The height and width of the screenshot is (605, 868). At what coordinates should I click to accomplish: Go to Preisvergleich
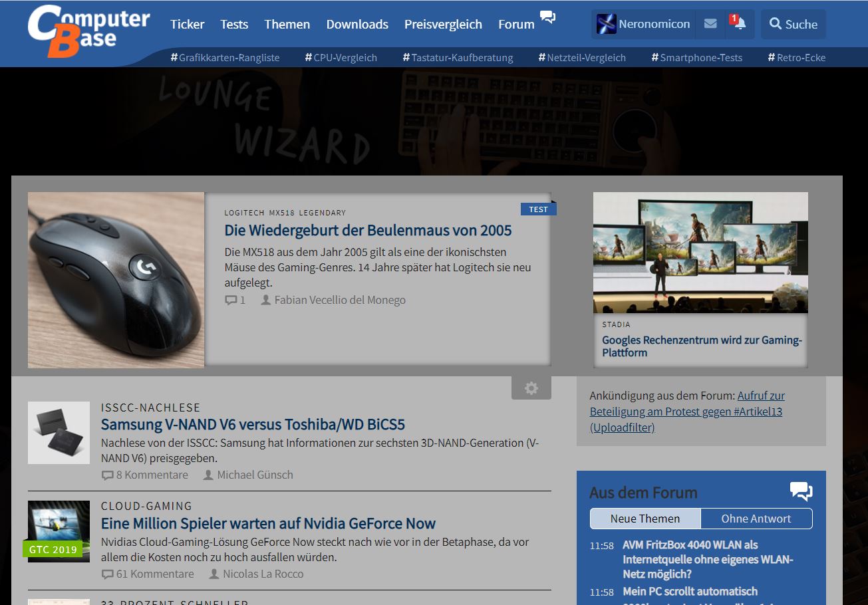click(443, 25)
